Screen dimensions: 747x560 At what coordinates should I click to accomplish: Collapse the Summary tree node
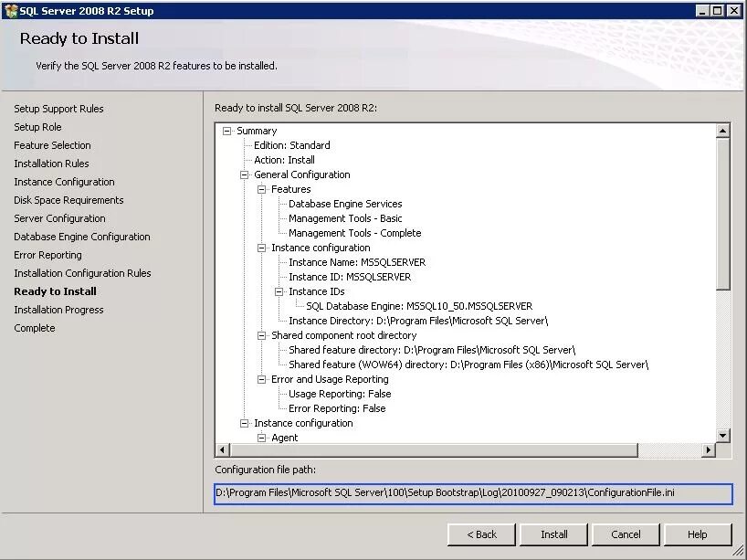(227, 131)
